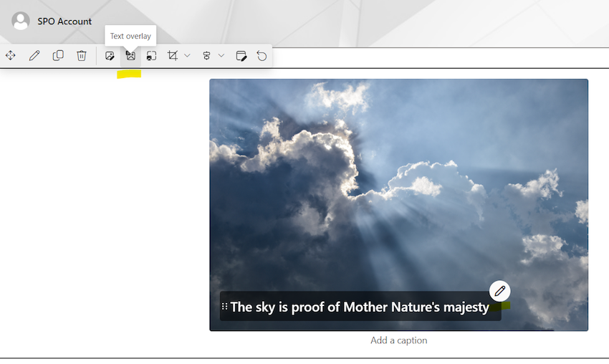Click the Move web part icon
Screen dimensions: 609x364
tap(11, 56)
